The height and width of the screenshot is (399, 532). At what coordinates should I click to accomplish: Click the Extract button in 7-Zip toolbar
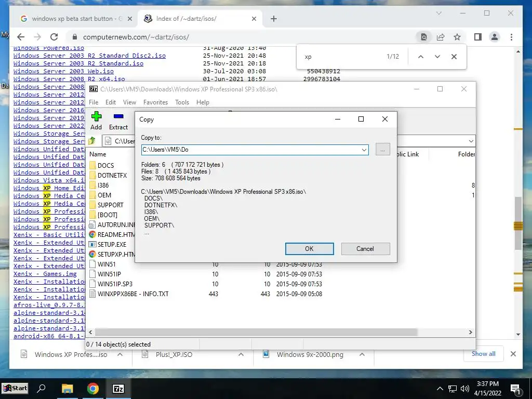point(118,121)
